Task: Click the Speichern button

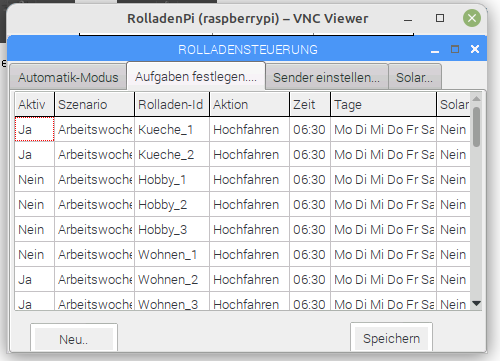Action: (x=391, y=338)
